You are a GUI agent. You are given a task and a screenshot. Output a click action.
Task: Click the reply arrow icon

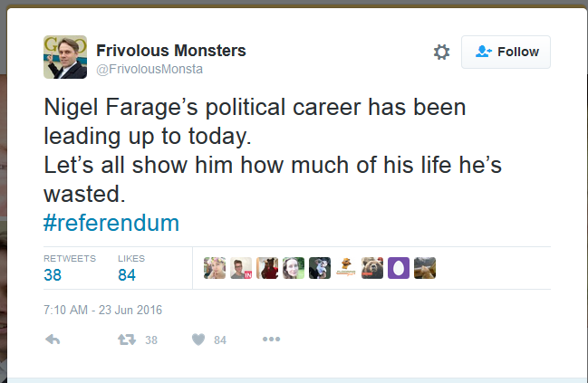(x=53, y=340)
